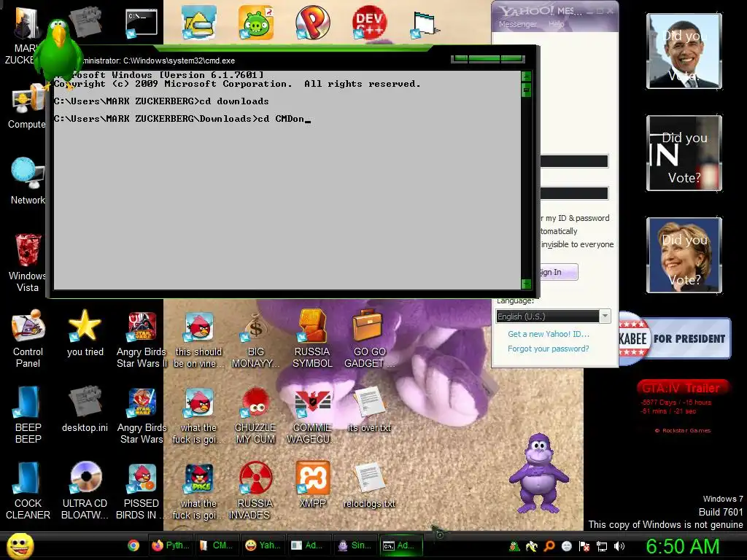Click the Yahoo ID input field
Viewport: 747px width, 560px height.
(574, 161)
